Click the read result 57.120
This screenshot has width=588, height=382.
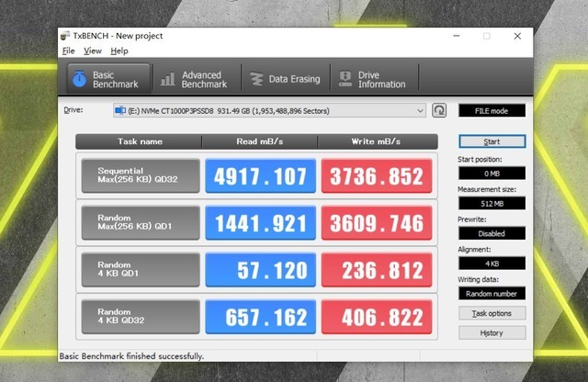point(261,270)
